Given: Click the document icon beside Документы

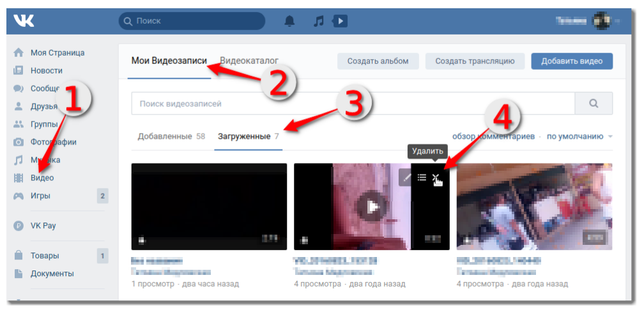Looking at the screenshot, I should (x=19, y=274).
